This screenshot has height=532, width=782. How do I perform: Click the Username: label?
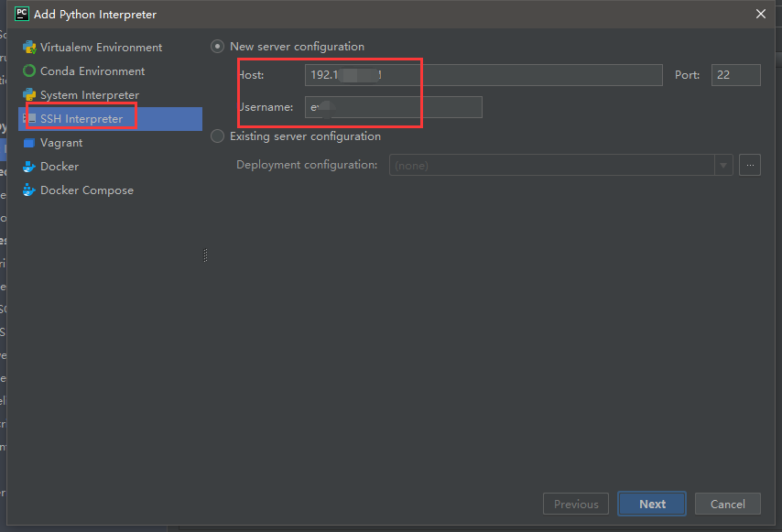(x=266, y=107)
